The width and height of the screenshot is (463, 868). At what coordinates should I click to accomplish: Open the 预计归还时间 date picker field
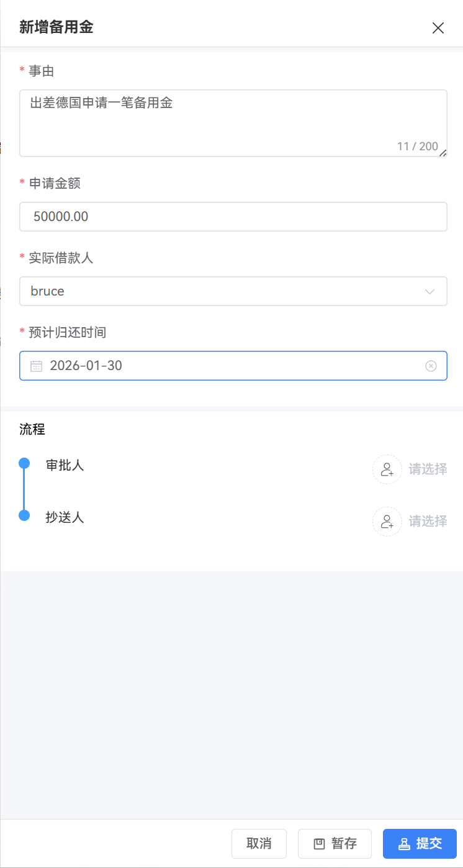(230, 366)
